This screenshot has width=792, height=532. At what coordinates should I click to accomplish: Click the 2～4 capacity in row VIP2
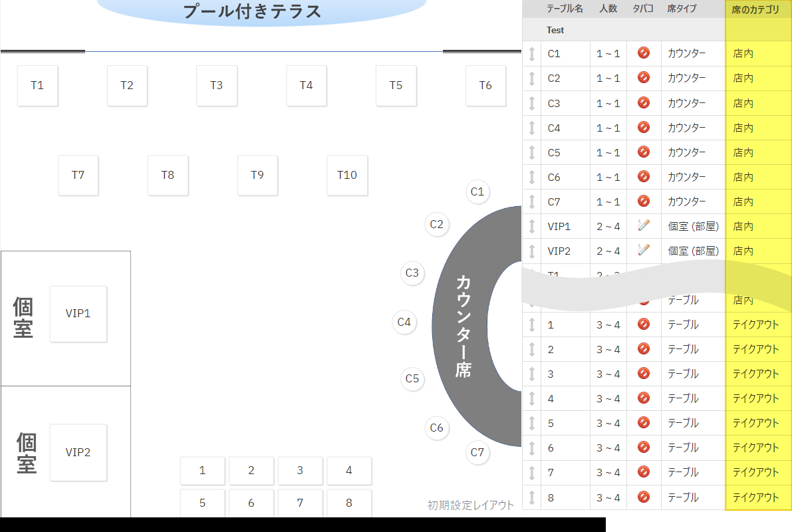(x=608, y=251)
